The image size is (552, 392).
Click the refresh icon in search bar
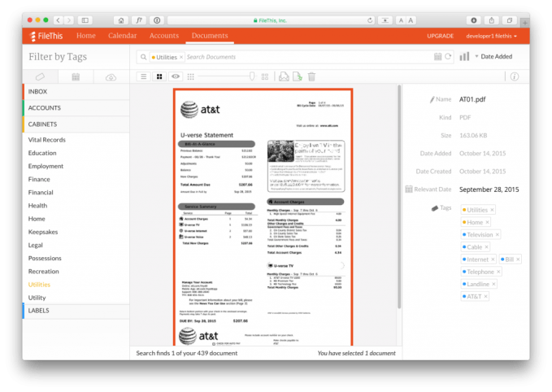coord(448,56)
